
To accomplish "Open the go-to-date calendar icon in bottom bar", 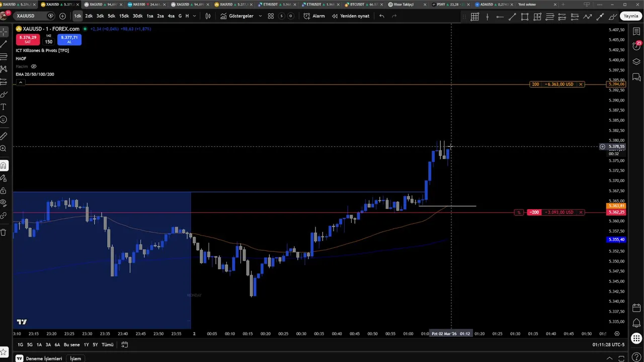I will [x=125, y=344].
